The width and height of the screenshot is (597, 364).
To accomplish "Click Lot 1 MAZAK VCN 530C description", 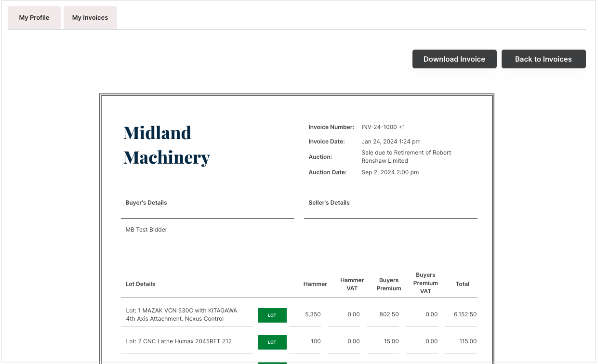I will pyautogui.click(x=182, y=314).
